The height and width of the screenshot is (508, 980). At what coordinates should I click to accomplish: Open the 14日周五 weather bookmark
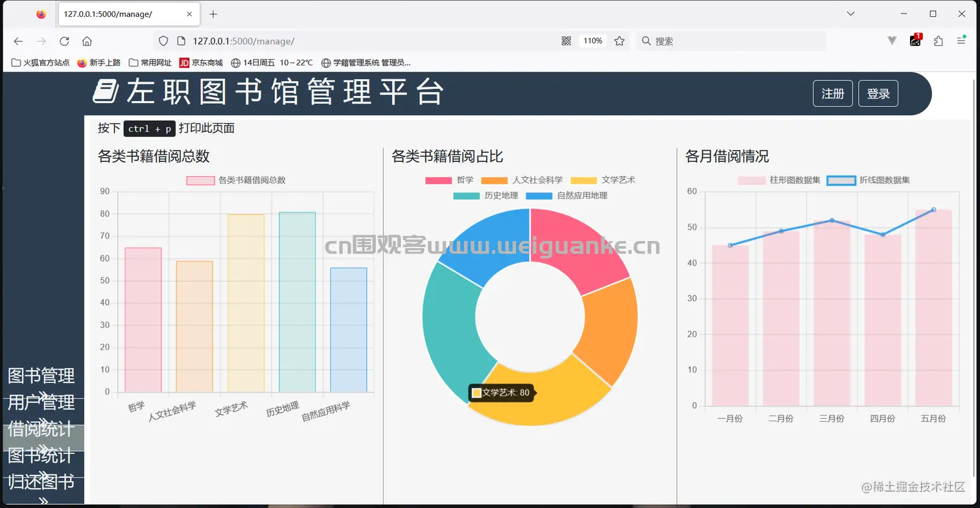pos(272,63)
